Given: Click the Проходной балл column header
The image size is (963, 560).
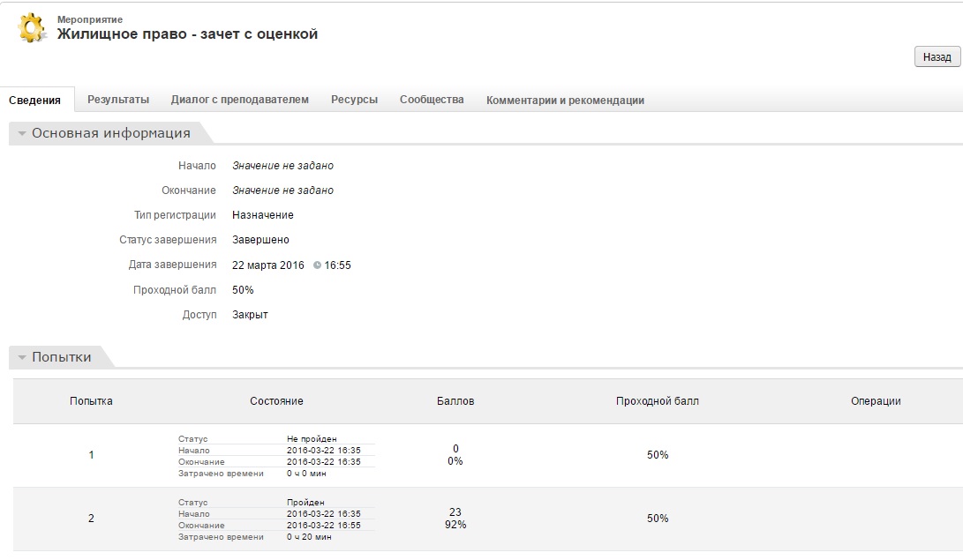Looking at the screenshot, I should coord(657,401).
